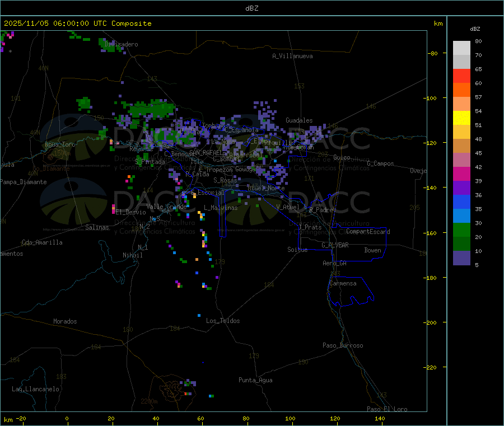Screen dimensions: 504x426
Task: Click the Lag.Llancanelo label
Action: point(35,389)
